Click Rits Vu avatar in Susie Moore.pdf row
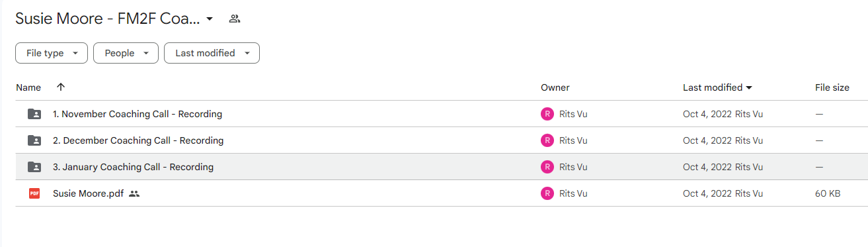This screenshot has height=247, width=868. tap(547, 193)
